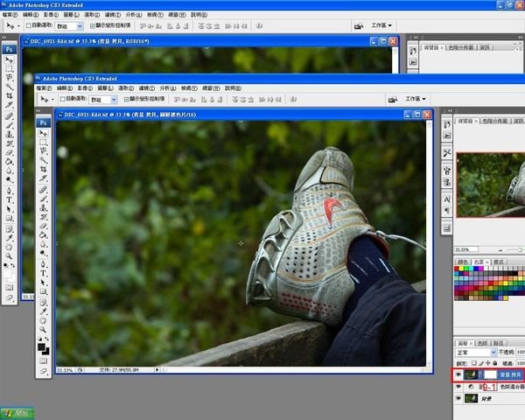Select the Paint Bucket tool in back window's toolbox
This screenshot has height=420, width=525.
coord(10,161)
